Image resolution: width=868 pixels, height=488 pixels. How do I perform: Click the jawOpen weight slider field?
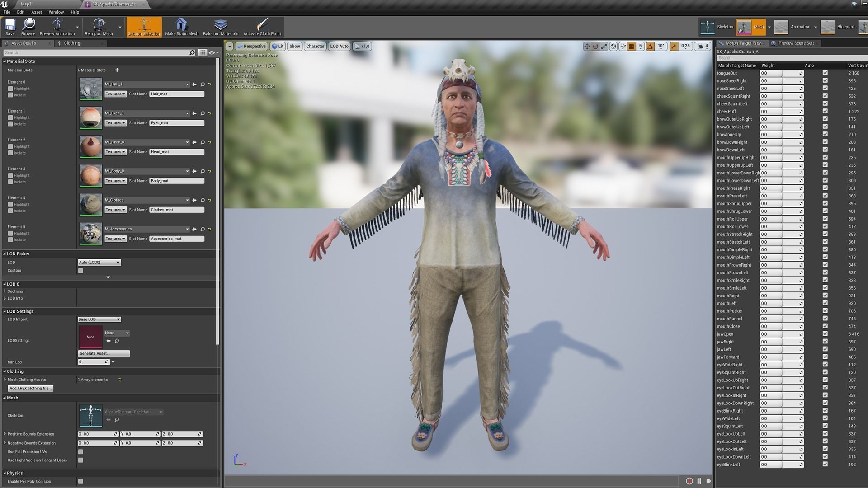click(x=781, y=334)
